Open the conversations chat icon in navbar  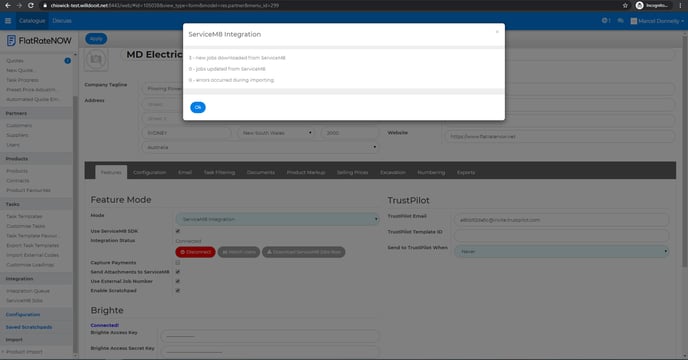point(620,21)
